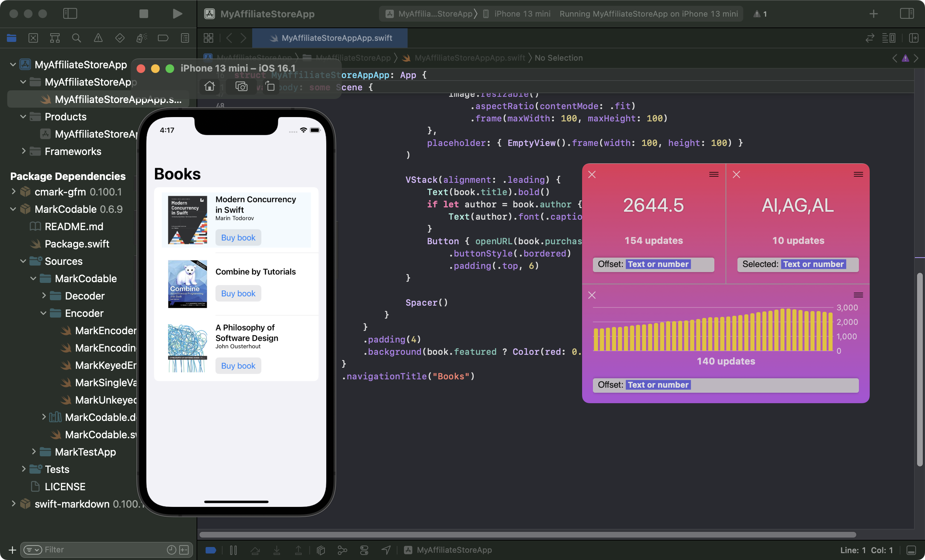
Task: Expand the MarkCodable package dependency
Action: pyautogui.click(x=14, y=209)
